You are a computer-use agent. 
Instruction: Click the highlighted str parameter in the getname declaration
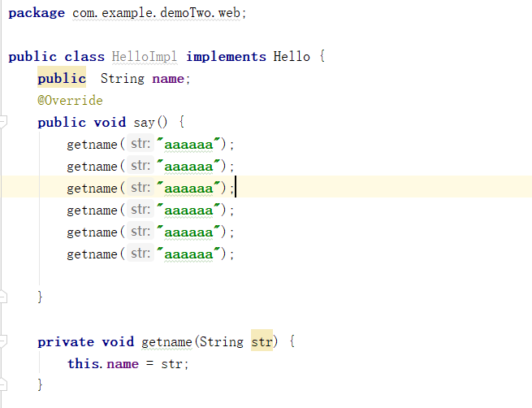pos(262,342)
